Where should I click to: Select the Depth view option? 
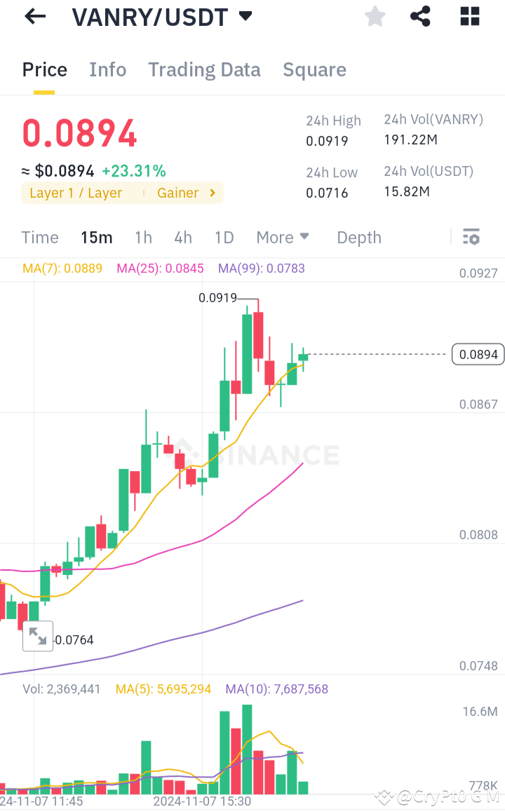pos(358,237)
